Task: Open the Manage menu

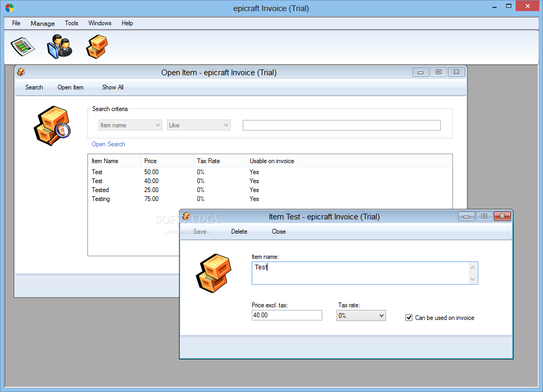Action: [x=43, y=23]
